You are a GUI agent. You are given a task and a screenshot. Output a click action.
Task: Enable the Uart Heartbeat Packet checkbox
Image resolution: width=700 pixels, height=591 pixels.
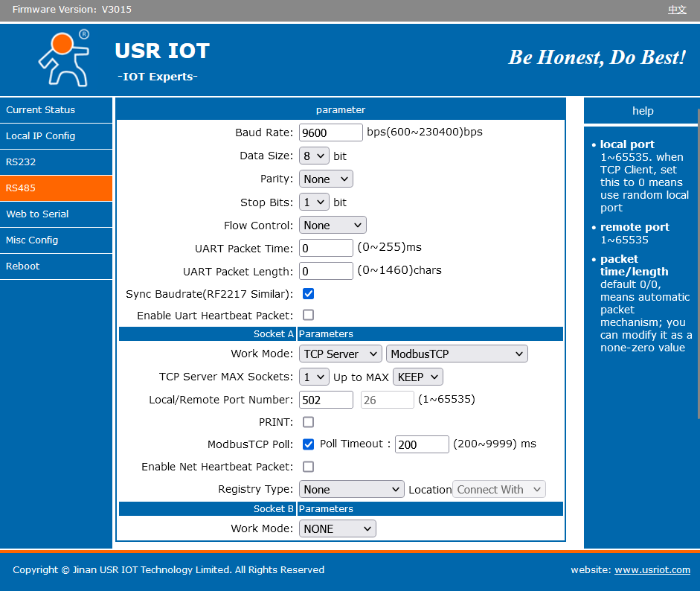click(x=308, y=316)
